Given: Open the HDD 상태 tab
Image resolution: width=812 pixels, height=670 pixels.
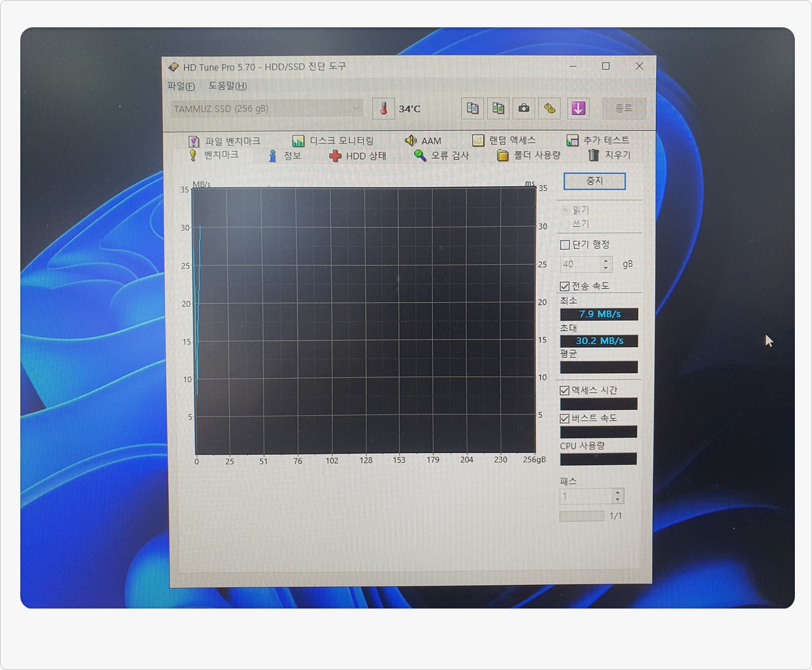Looking at the screenshot, I should 358,156.
